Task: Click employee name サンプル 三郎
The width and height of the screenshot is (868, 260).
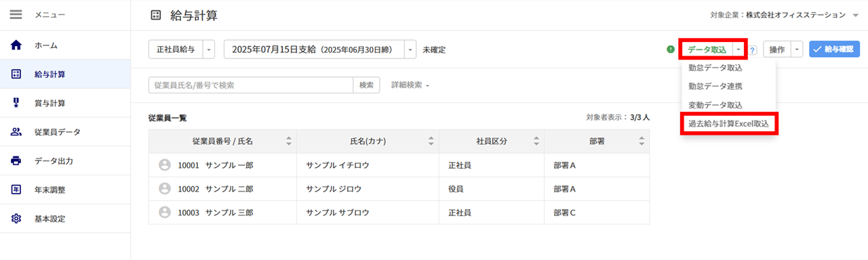Action: tap(229, 212)
